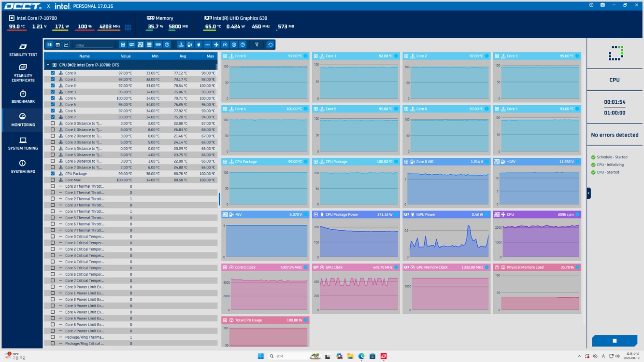Image resolution: width=644 pixels, height=362 pixels.
Task: Check the Core Max row checkbox
Action: coord(53,180)
